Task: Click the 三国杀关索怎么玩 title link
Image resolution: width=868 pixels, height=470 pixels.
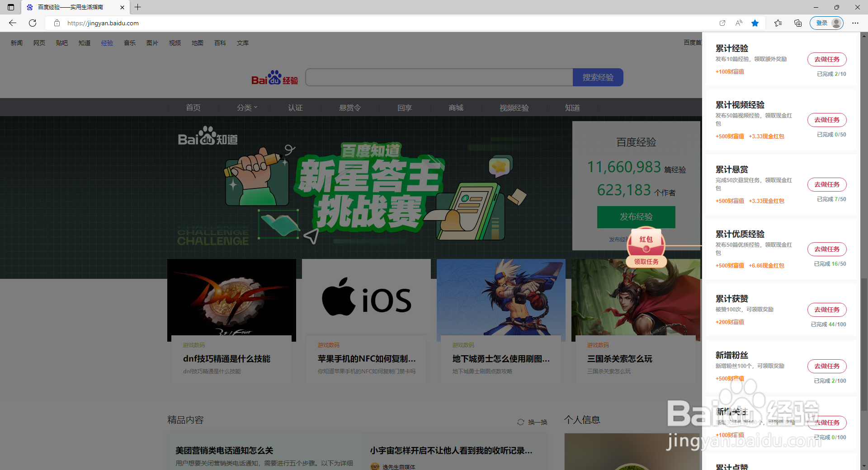Action: pos(619,359)
